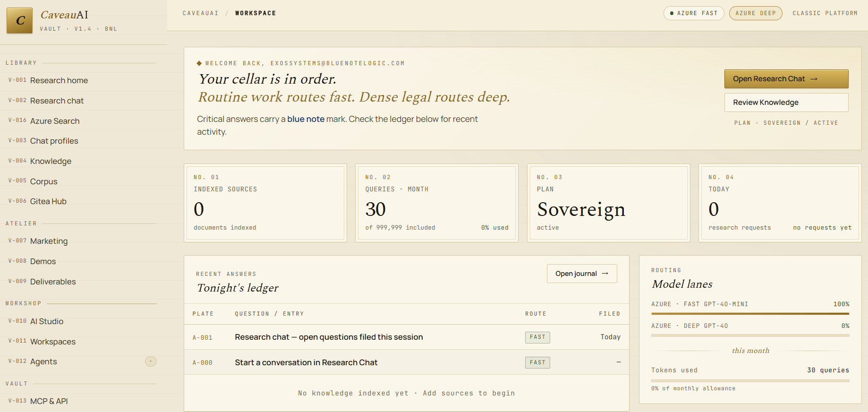868x412 pixels.
Task: Click the No knowledge indexed yet message
Action: point(407,393)
